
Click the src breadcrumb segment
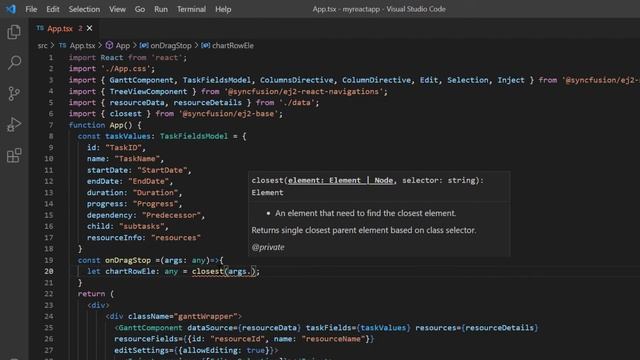tap(42, 45)
